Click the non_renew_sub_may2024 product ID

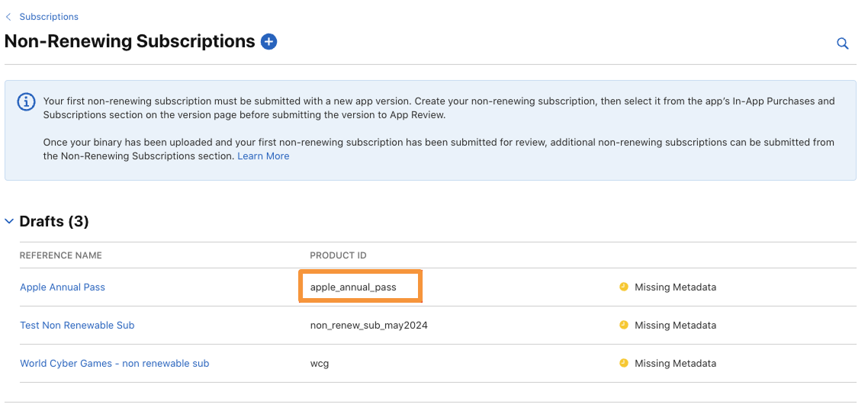(x=368, y=326)
